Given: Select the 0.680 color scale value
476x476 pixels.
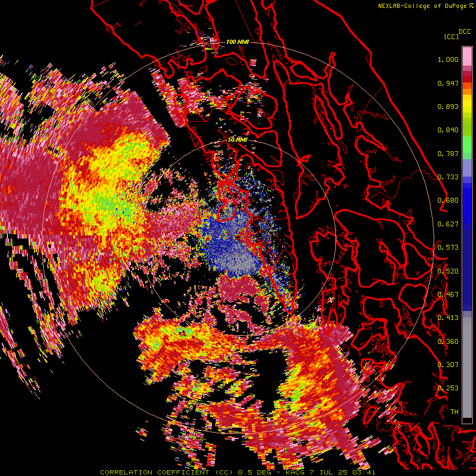Looking at the screenshot, I should click(448, 200).
